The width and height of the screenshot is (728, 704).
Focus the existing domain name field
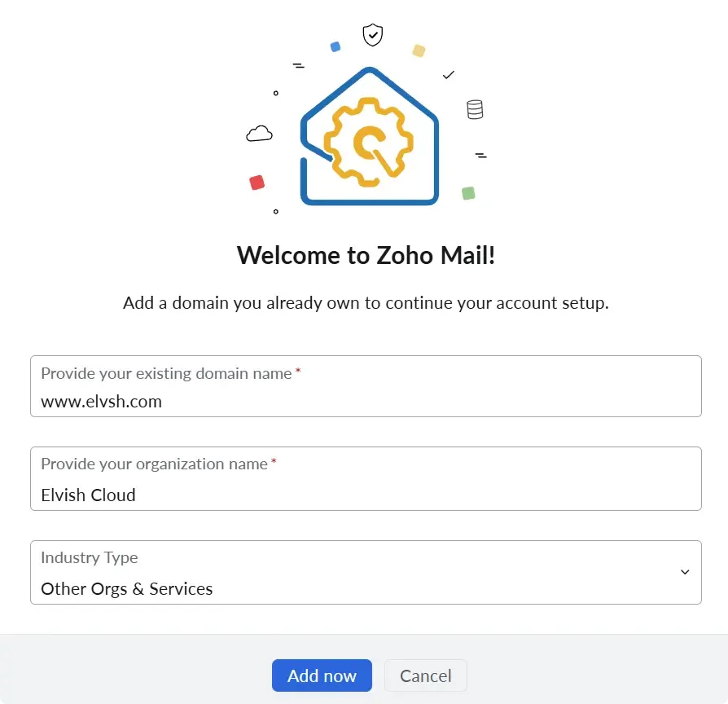click(x=366, y=401)
